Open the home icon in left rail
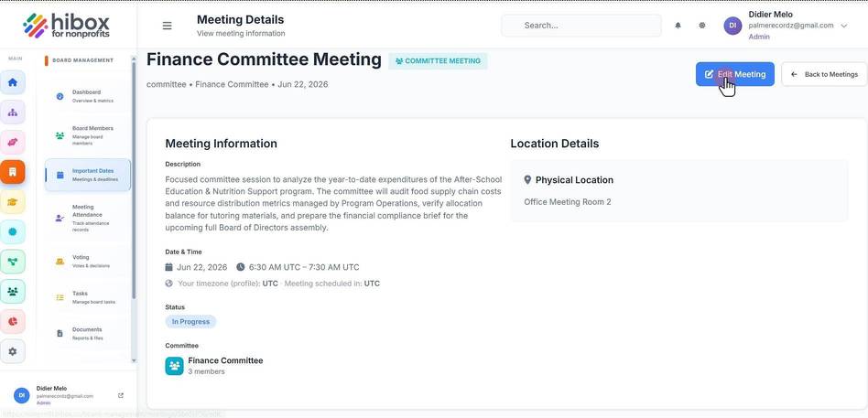The width and height of the screenshot is (868, 418). click(x=13, y=82)
